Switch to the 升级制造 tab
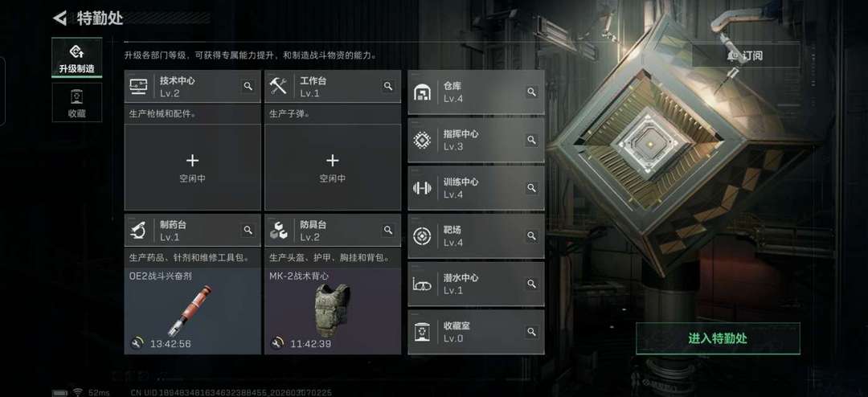This screenshot has height=397, width=868. [77, 58]
